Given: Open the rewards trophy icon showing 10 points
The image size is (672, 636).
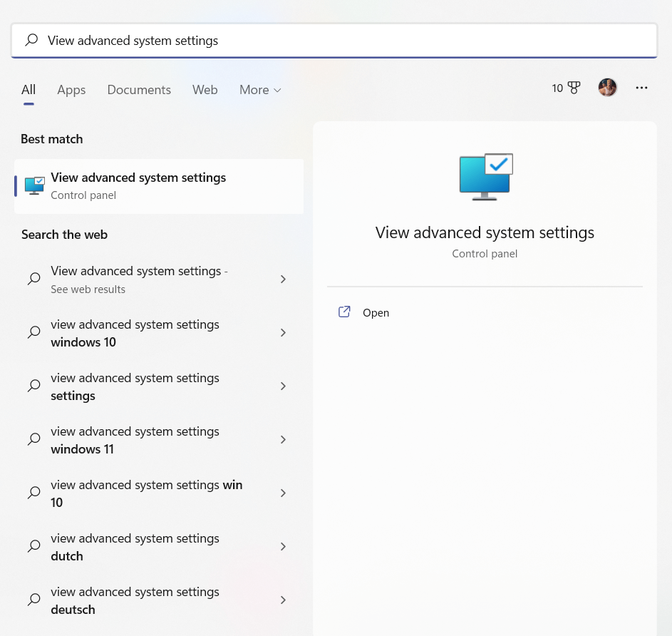Looking at the screenshot, I should pos(574,88).
